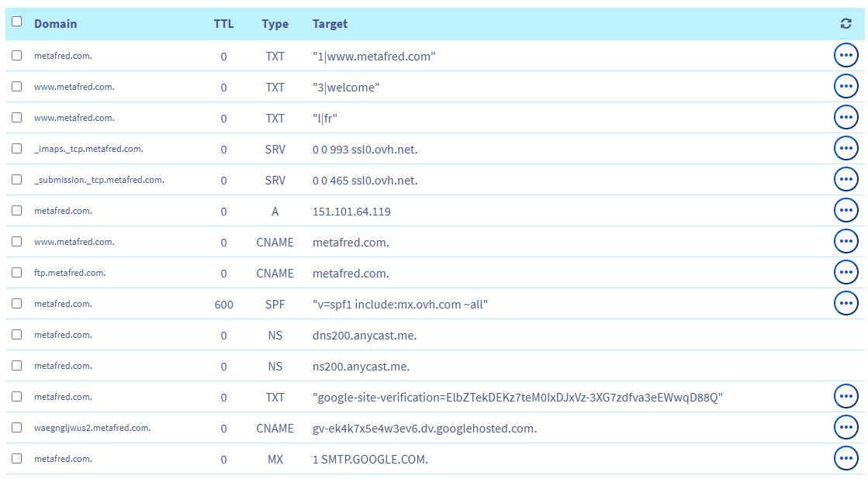Viewport: 868px width, 479px height.
Task: Expand options for _submission SRV record
Action: [846, 180]
